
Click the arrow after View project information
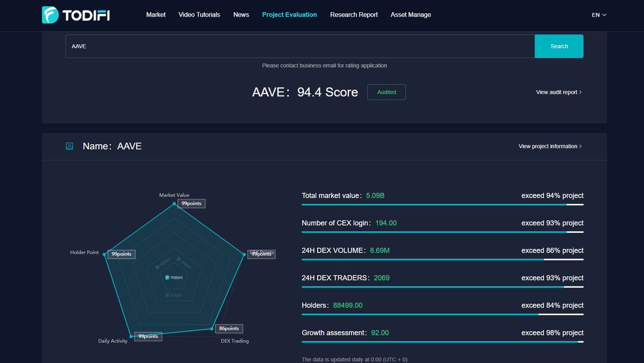coord(580,146)
